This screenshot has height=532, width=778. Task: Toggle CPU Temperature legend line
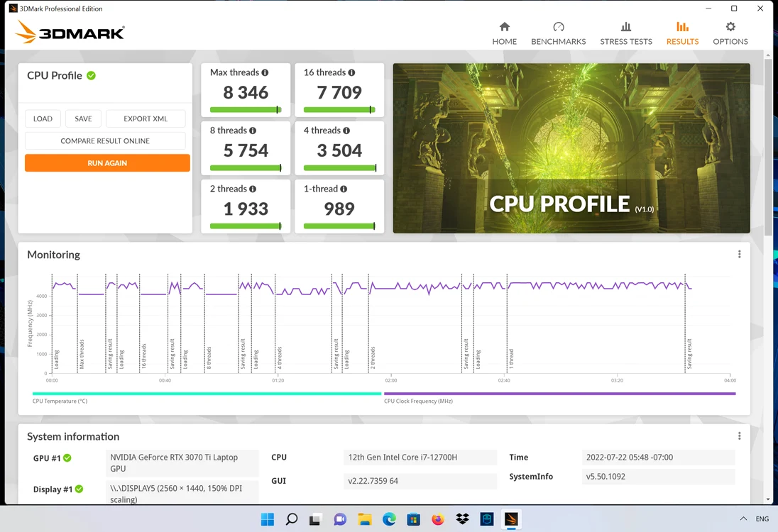coord(207,394)
